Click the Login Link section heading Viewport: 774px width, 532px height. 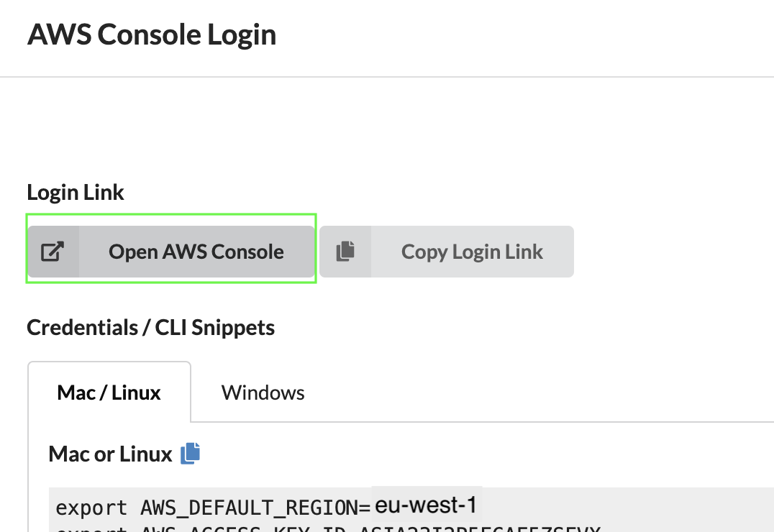coord(75,193)
